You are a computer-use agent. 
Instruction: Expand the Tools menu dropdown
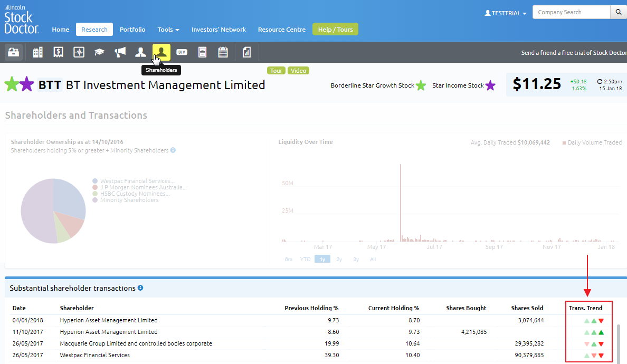168,30
